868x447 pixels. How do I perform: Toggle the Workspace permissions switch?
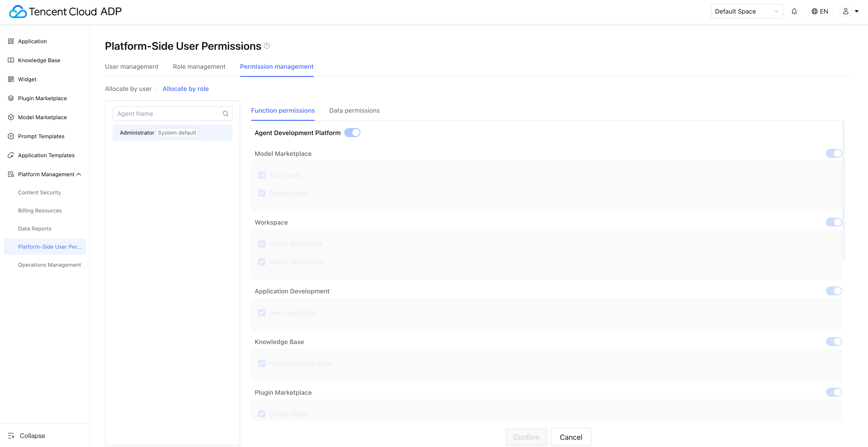click(x=834, y=222)
